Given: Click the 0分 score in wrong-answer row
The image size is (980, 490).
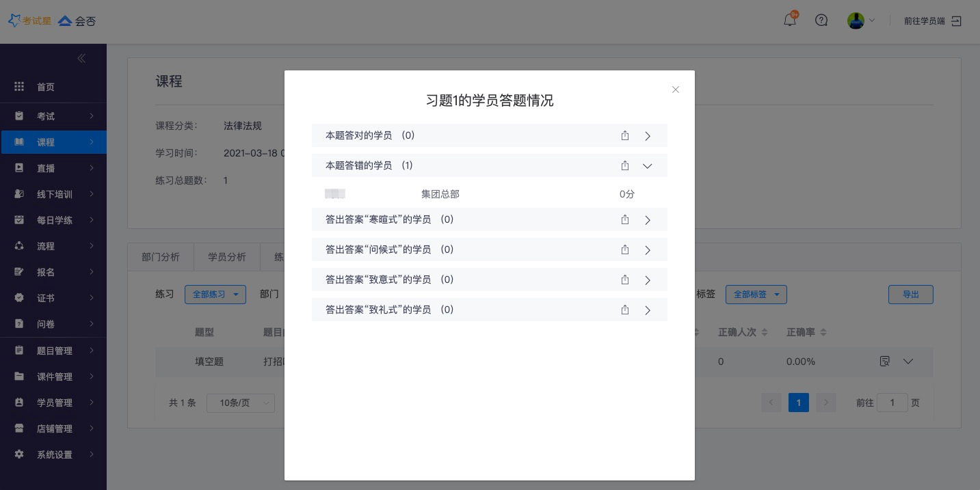Looking at the screenshot, I should (627, 194).
